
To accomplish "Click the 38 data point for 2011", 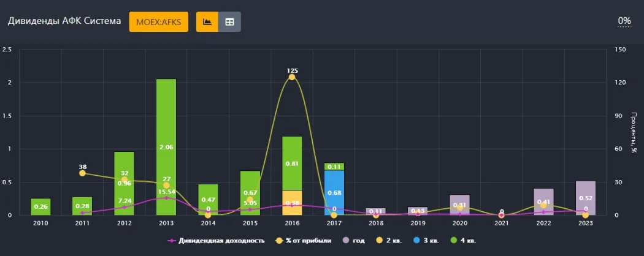I will coord(82,173).
